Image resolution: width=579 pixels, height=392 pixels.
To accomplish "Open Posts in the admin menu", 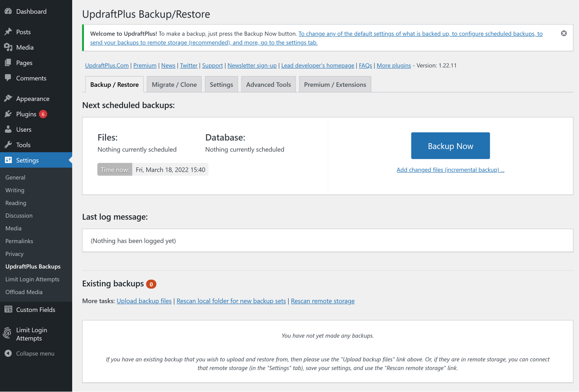I will pyautogui.click(x=36, y=32).
